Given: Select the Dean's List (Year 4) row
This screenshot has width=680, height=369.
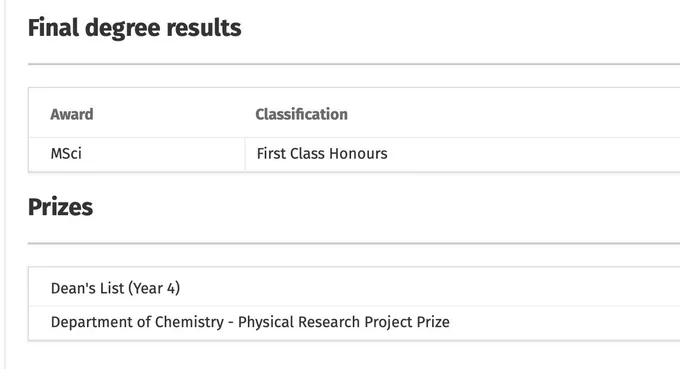Looking at the screenshot, I should [x=354, y=287].
